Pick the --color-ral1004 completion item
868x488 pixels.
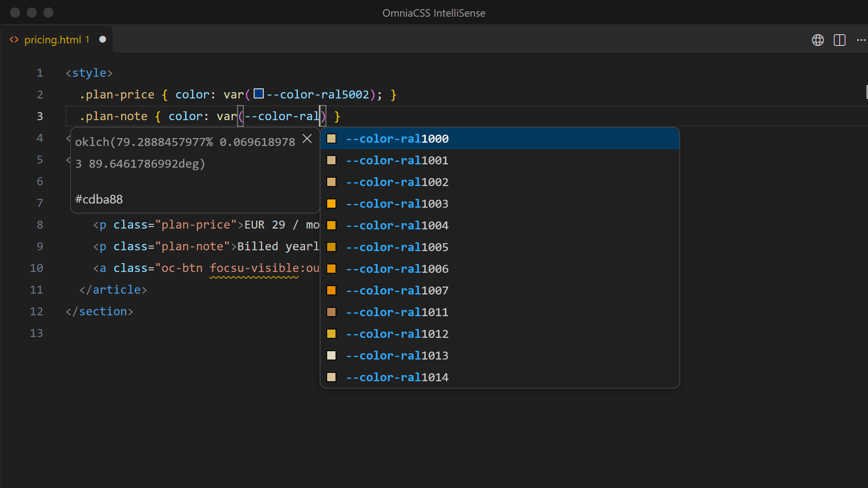500,225
